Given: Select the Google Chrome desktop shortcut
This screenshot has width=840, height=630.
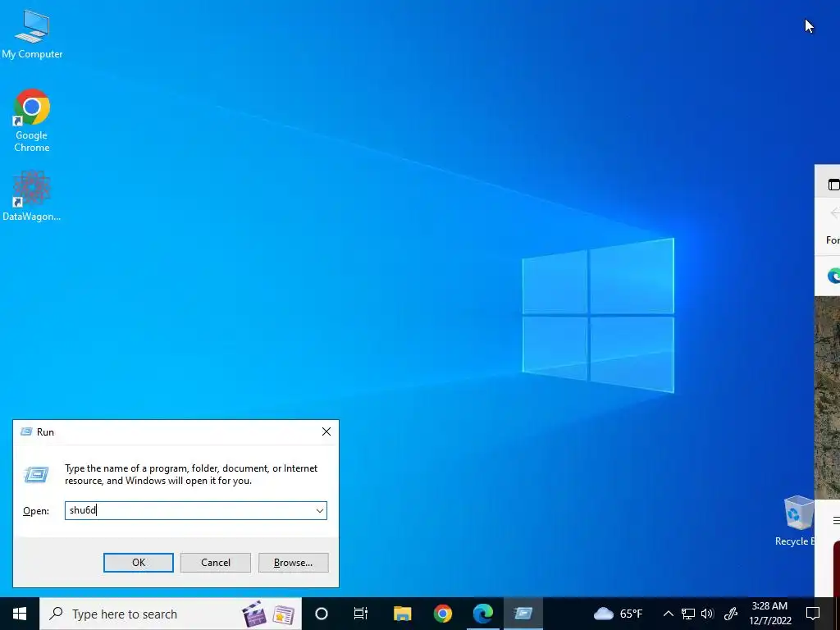Looking at the screenshot, I should 32,120.
